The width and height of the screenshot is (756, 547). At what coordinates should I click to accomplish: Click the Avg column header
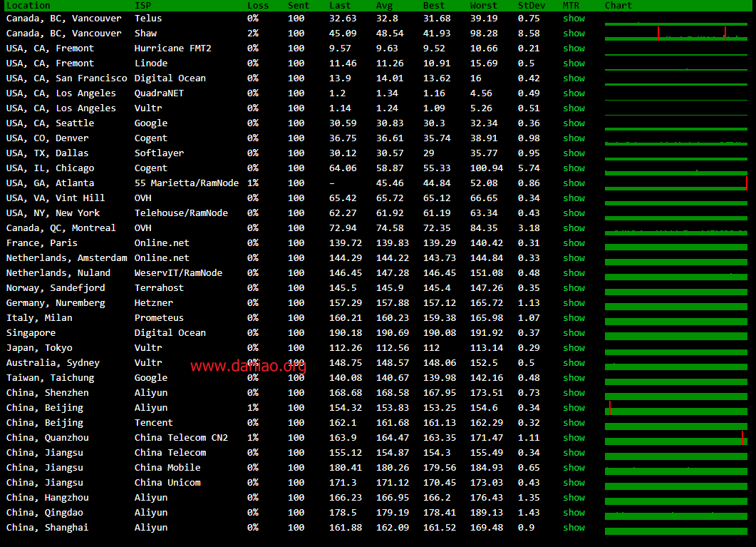pyautogui.click(x=384, y=5)
